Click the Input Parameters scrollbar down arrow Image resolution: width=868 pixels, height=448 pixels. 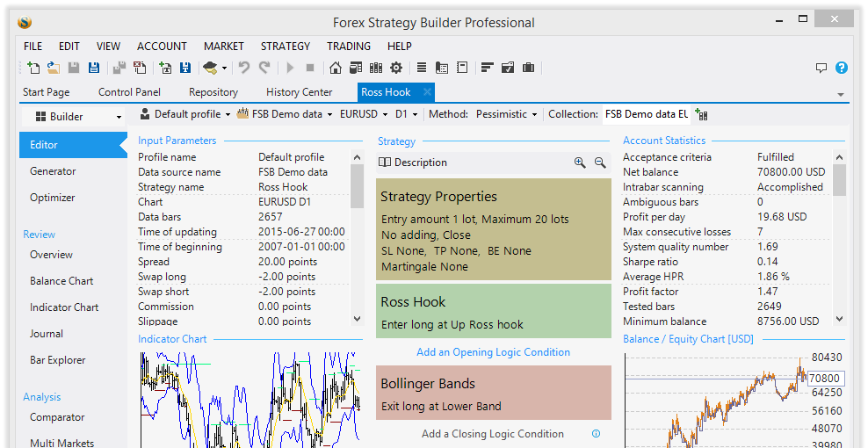(x=357, y=318)
